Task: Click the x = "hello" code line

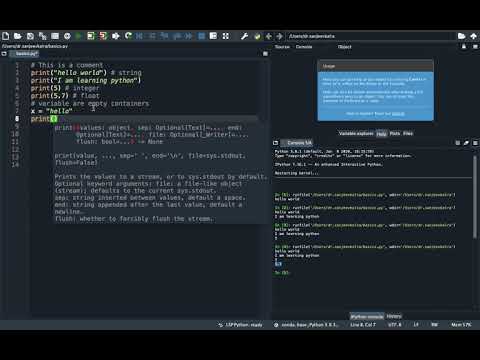Action: click(x=51, y=111)
